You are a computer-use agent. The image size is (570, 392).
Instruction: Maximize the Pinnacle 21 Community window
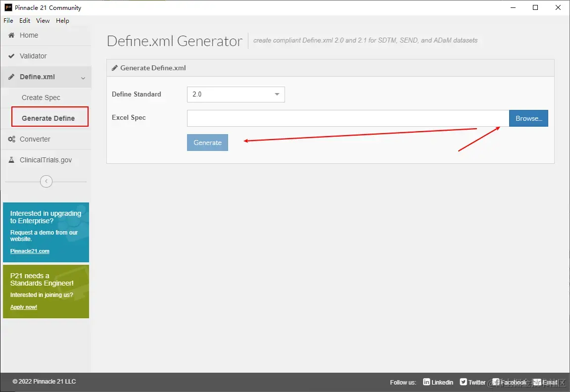click(x=535, y=7)
